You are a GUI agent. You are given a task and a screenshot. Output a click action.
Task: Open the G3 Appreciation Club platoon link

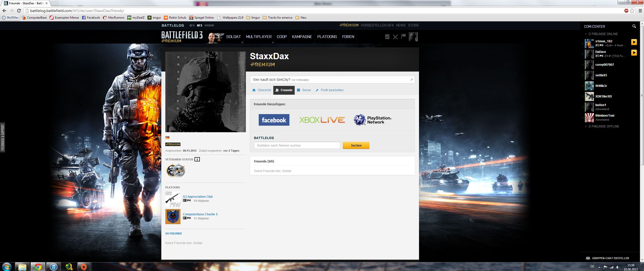[198, 197]
